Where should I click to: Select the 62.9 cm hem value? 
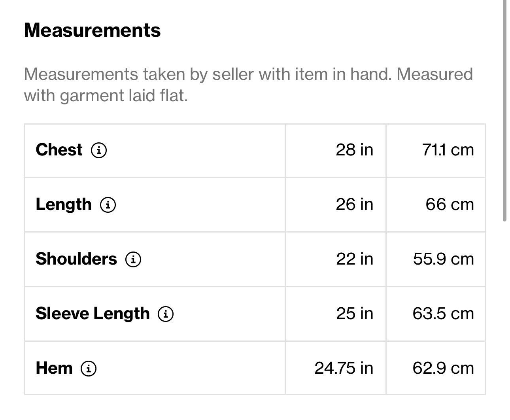tap(443, 368)
